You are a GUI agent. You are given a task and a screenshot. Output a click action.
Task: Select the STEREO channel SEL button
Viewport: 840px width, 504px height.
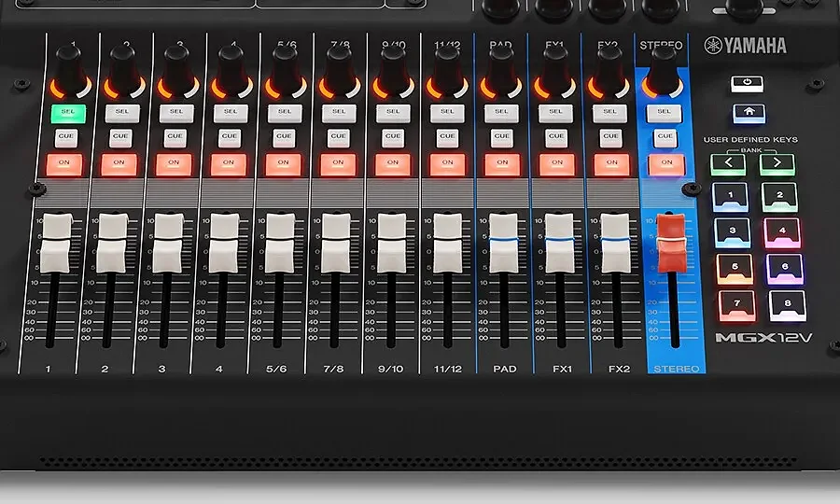point(664,113)
